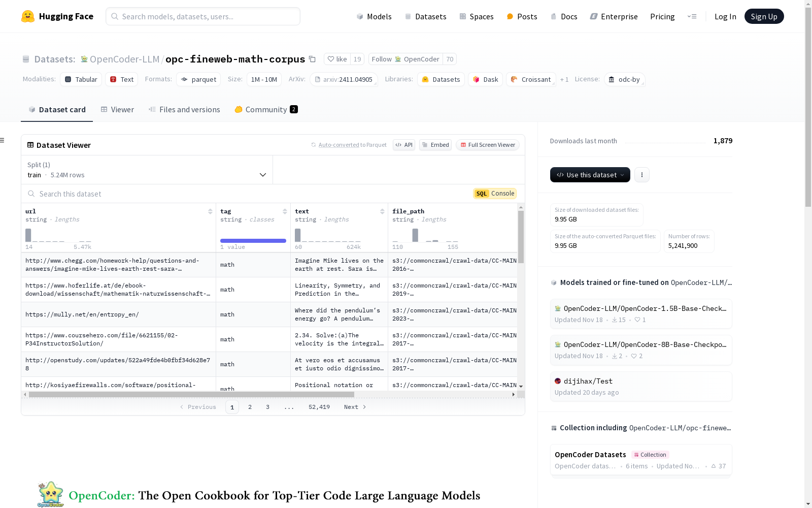Go to Spaces in the navigation
Viewport: 812px width, 508px height.
coord(477,16)
